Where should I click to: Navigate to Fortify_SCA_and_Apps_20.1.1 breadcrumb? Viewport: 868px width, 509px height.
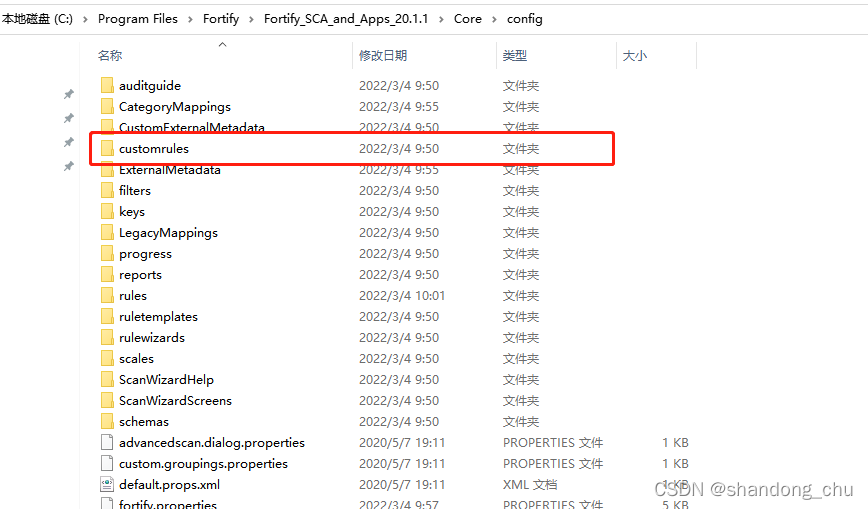346,19
